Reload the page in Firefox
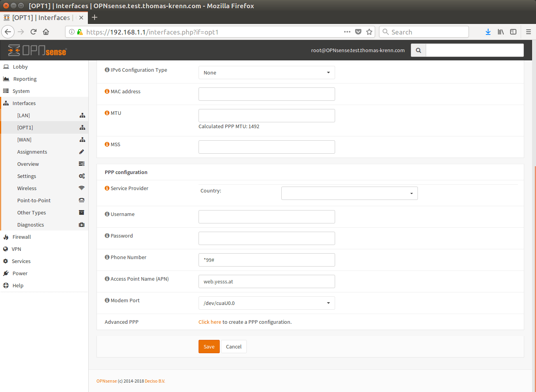The image size is (536, 392). click(33, 32)
